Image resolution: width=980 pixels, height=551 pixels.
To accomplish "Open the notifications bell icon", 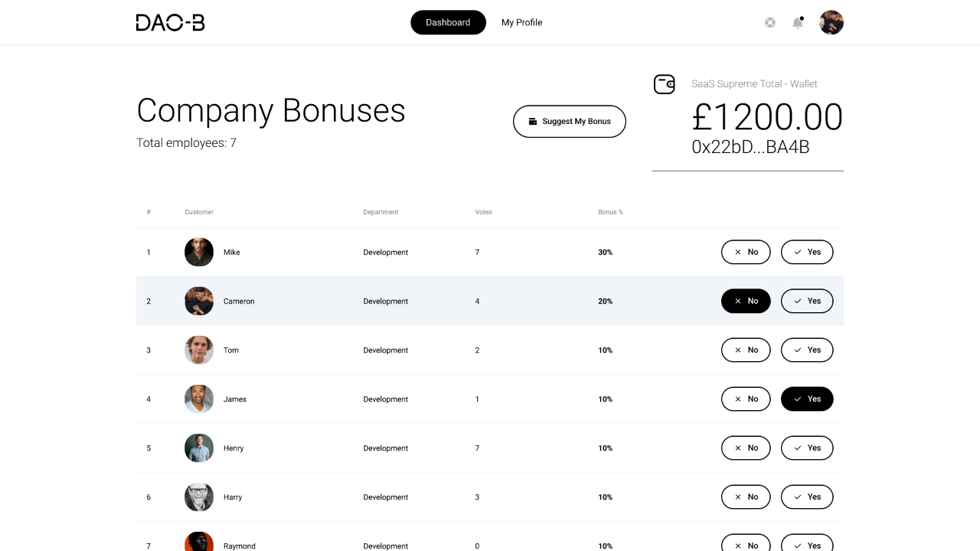I will click(798, 22).
